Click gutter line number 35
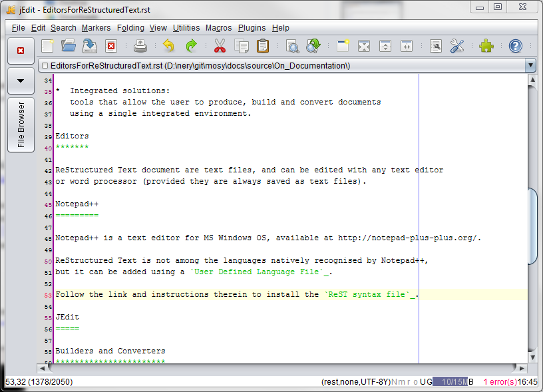The height and width of the screenshot is (392, 543). [48, 92]
